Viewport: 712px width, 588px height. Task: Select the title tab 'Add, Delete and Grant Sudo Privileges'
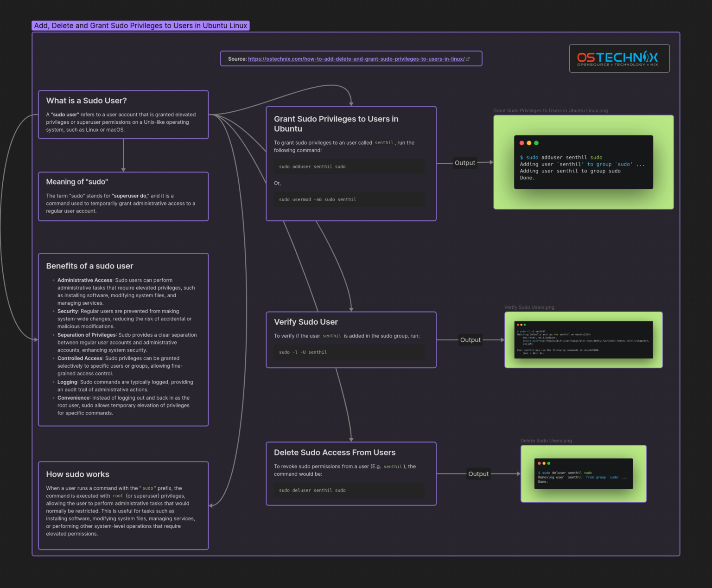140,26
